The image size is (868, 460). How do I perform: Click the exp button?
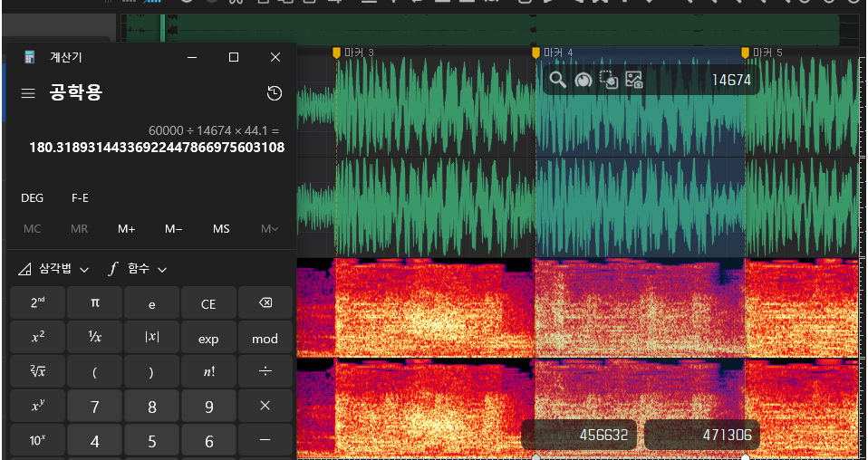[208, 338]
